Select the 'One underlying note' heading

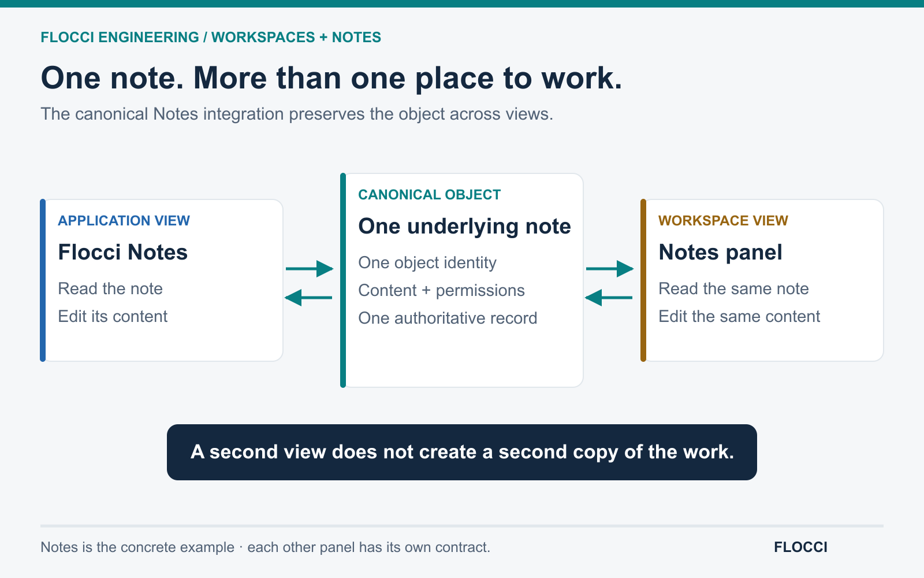pos(464,227)
